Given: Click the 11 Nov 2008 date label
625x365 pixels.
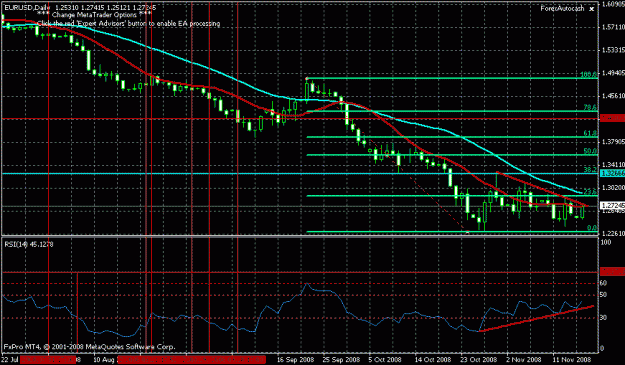Looking at the screenshot, I should 571,360.
